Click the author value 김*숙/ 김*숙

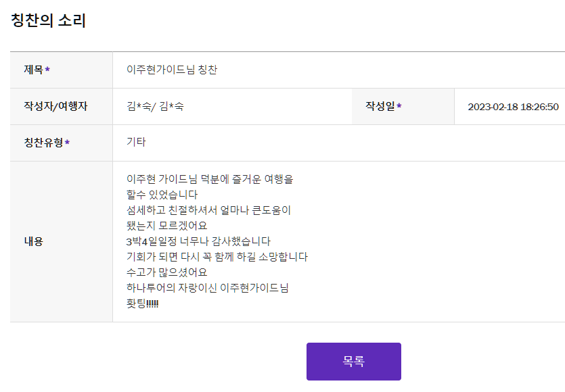click(x=155, y=106)
